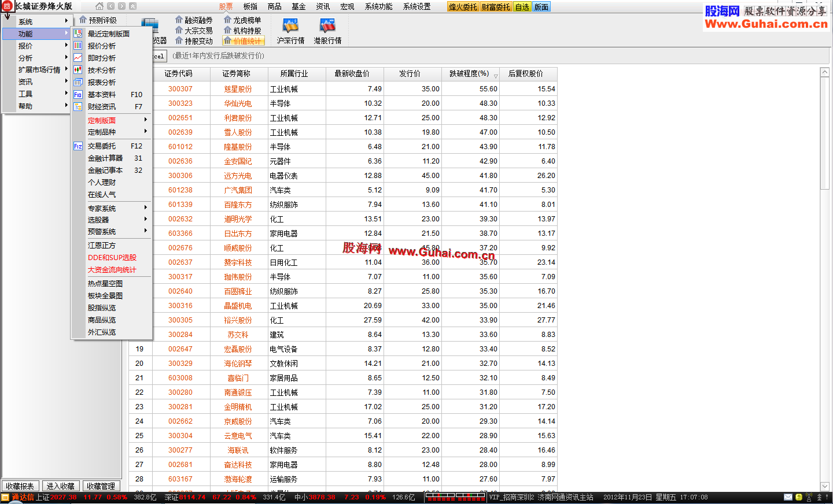833x504 pixels.
Task: Expand the 分析 submenu
Action: coord(36,58)
